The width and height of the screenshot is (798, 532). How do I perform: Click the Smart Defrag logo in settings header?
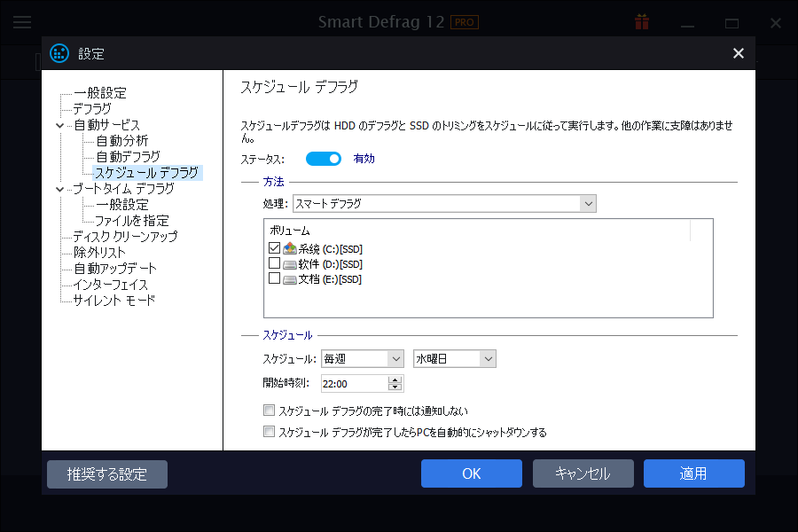(x=59, y=53)
